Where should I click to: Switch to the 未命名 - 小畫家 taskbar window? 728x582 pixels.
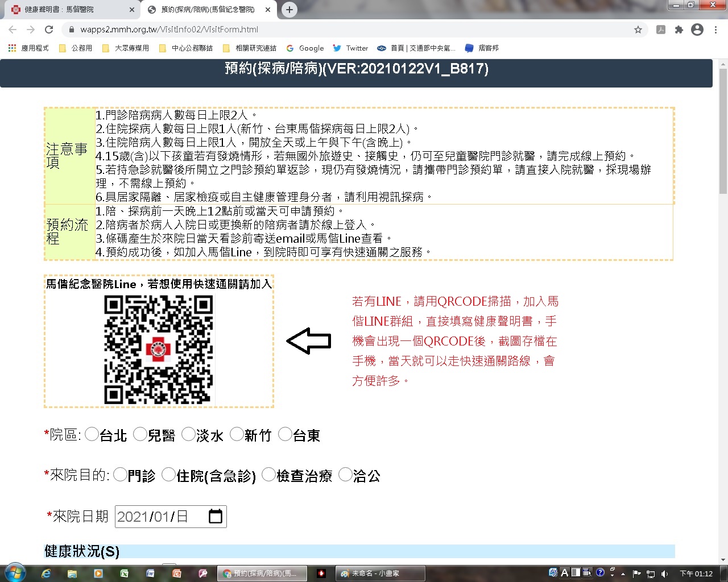pyautogui.click(x=380, y=573)
